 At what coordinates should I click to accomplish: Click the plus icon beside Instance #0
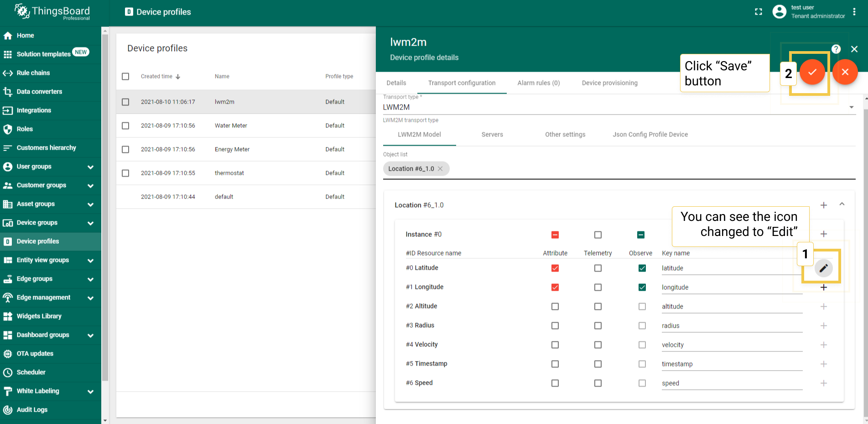[823, 234]
